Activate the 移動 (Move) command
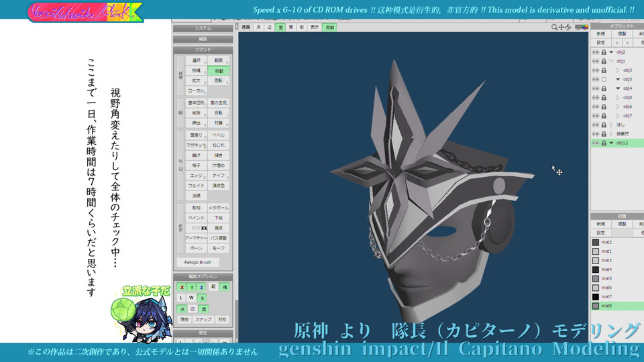Image resolution: width=644 pixels, height=362 pixels. click(x=219, y=70)
